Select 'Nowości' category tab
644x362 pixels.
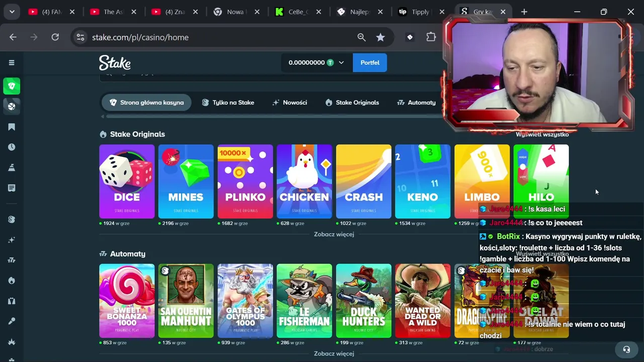[290, 103]
